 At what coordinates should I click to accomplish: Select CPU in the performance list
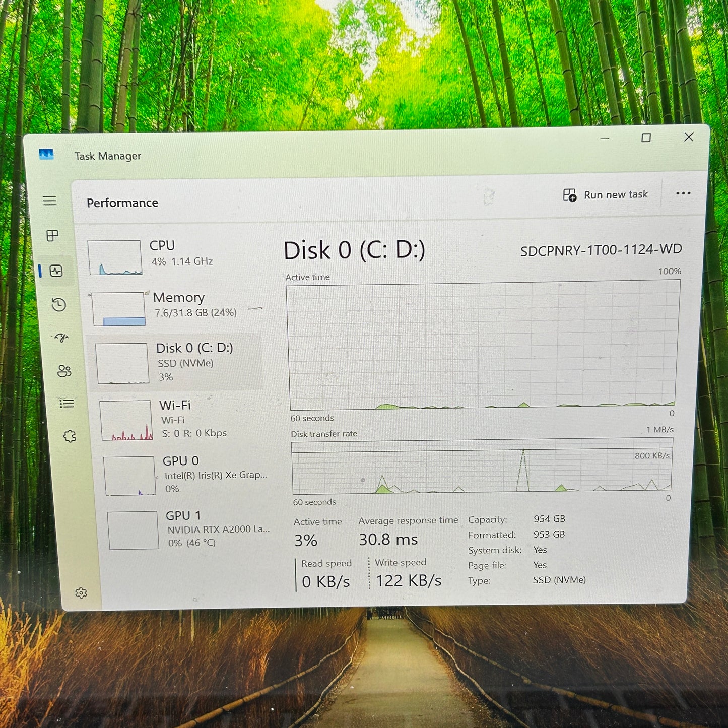pos(171,256)
